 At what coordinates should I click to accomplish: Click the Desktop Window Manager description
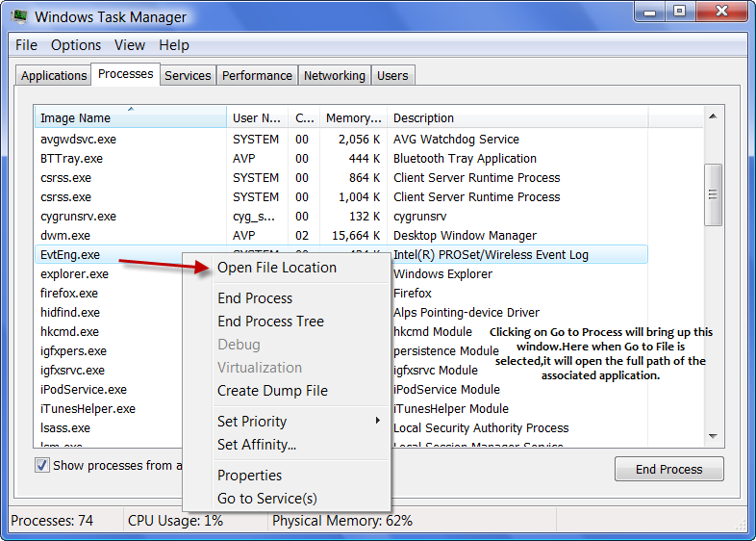point(465,236)
